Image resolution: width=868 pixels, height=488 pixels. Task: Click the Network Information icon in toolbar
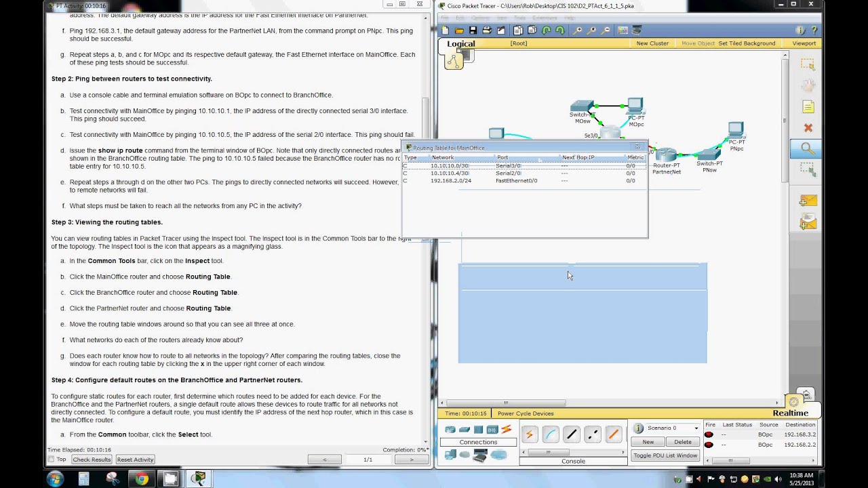pyautogui.click(x=800, y=30)
